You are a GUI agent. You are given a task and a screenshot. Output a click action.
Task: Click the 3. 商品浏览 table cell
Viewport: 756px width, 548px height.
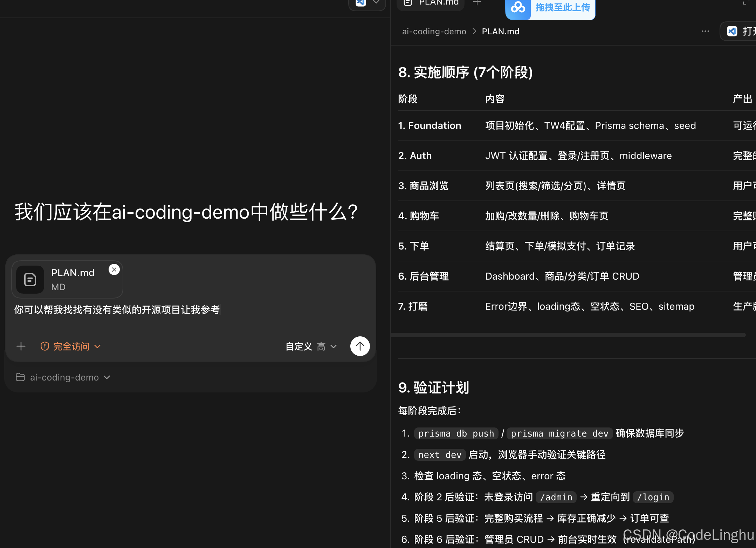coord(423,186)
